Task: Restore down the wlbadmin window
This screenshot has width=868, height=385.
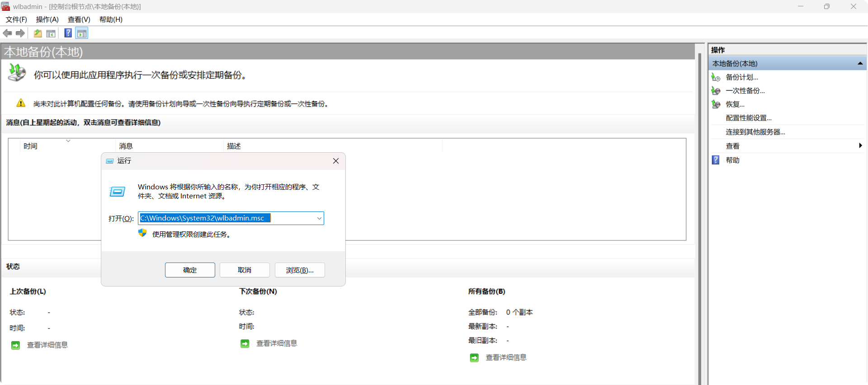Action: pos(827,6)
